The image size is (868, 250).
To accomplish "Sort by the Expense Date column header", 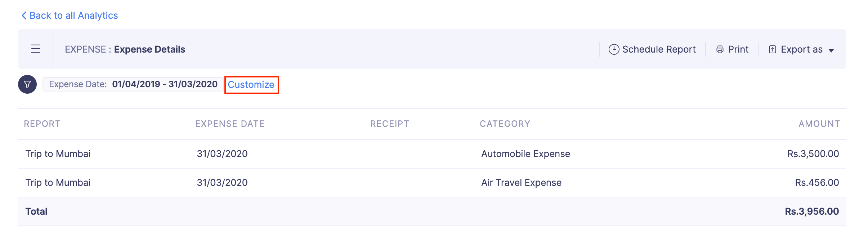I will pyautogui.click(x=230, y=124).
